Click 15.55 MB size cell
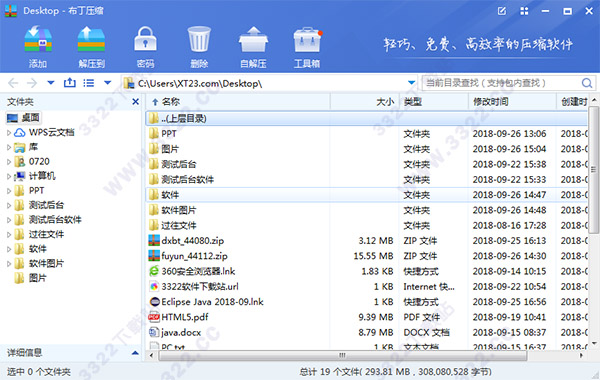 (x=373, y=256)
